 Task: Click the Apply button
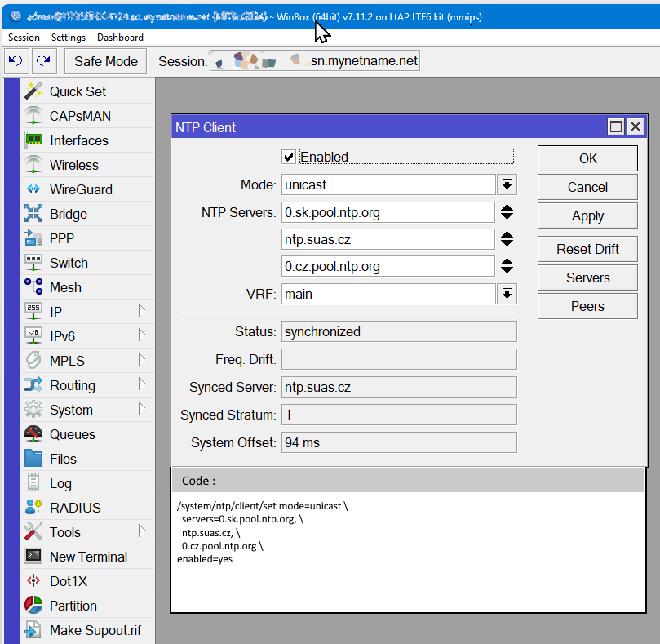click(587, 215)
